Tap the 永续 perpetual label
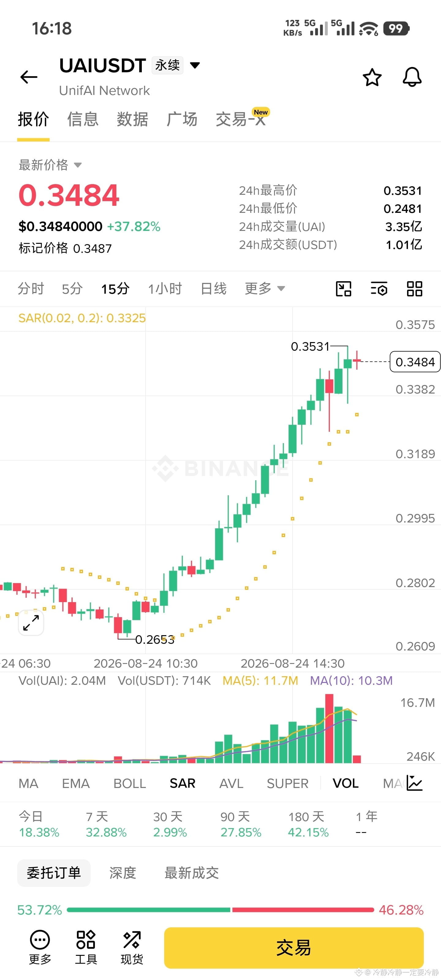Screen dimensions: 441x980 [x=168, y=65]
